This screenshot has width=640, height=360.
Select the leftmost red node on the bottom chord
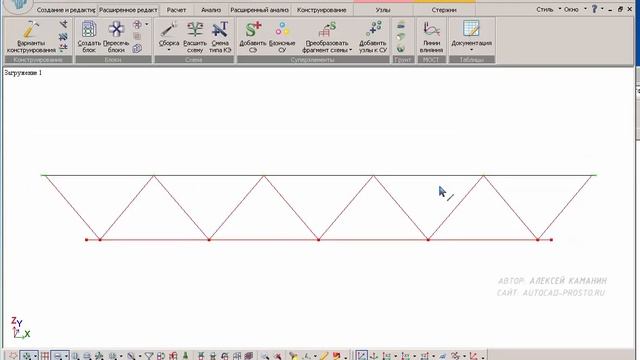[x=87, y=240]
